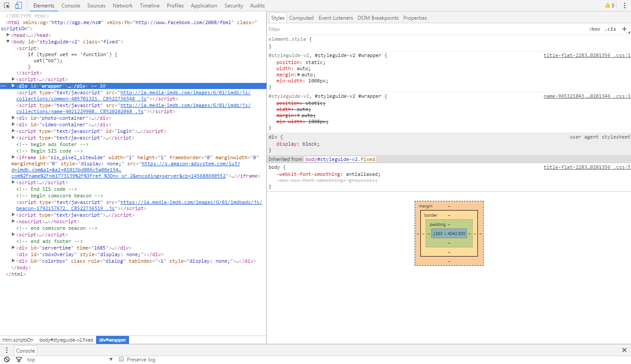Open title-flat CSS source link for #wrapper

587,56
